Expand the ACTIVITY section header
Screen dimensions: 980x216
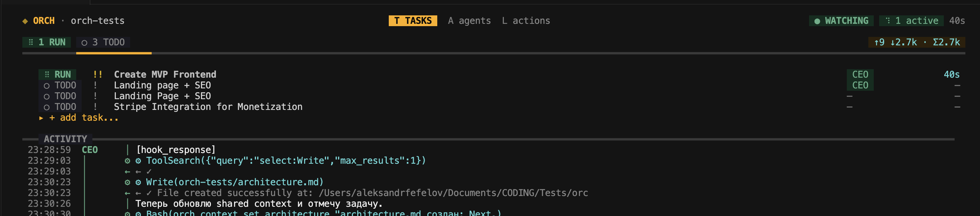[x=65, y=139]
